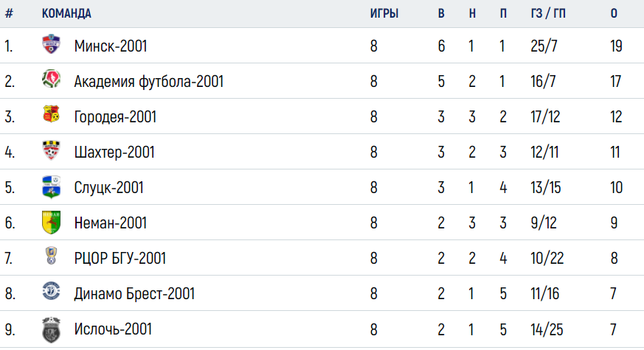The height and width of the screenshot is (350, 644).
Task: Click the Динамо Брест-2001 round logo
Action: coord(52,291)
